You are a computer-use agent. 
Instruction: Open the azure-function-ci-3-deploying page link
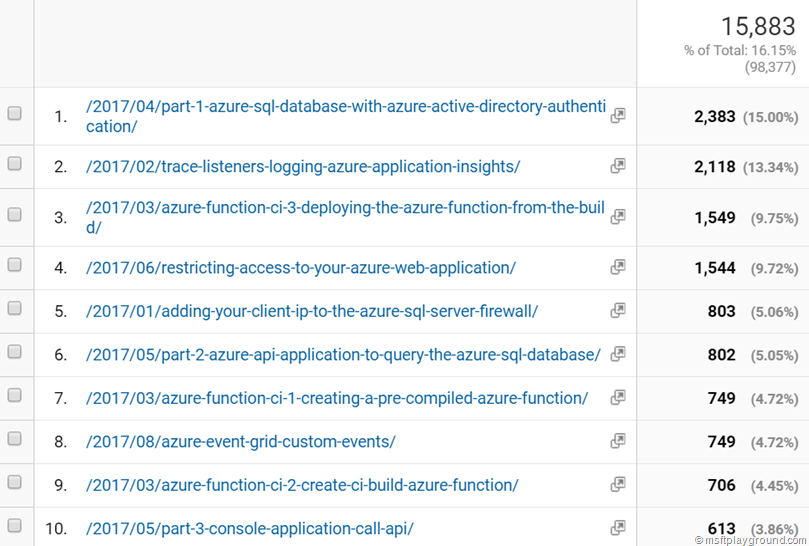tap(345, 217)
